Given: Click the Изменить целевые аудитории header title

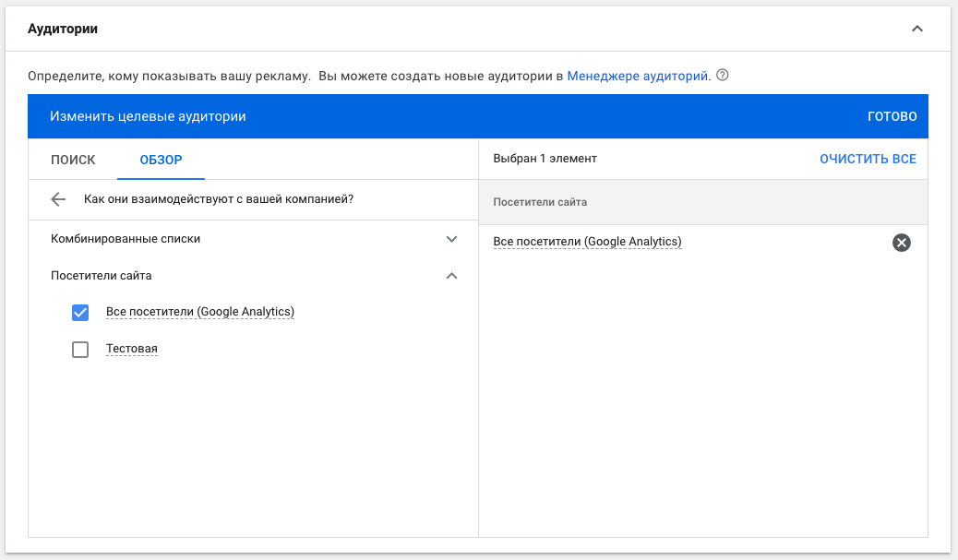Looking at the screenshot, I should 148,116.
